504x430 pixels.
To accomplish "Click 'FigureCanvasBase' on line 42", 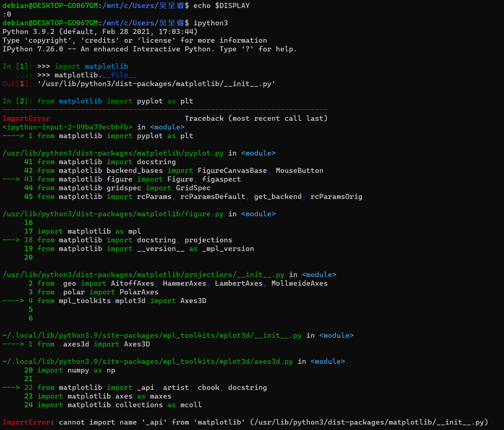I will tap(232, 170).
